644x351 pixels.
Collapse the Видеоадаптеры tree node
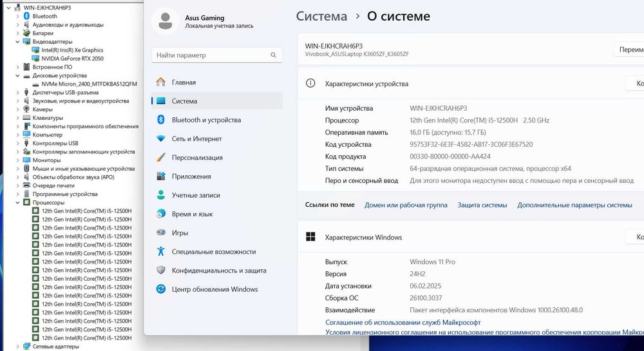17,41
